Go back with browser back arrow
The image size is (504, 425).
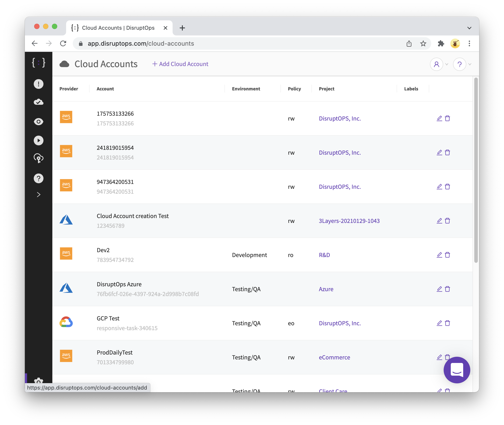point(35,44)
